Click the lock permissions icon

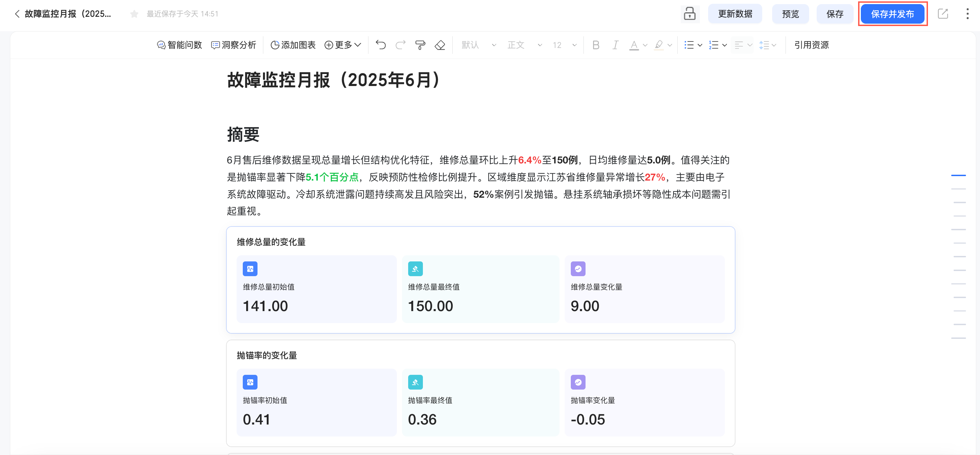point(689,14)
